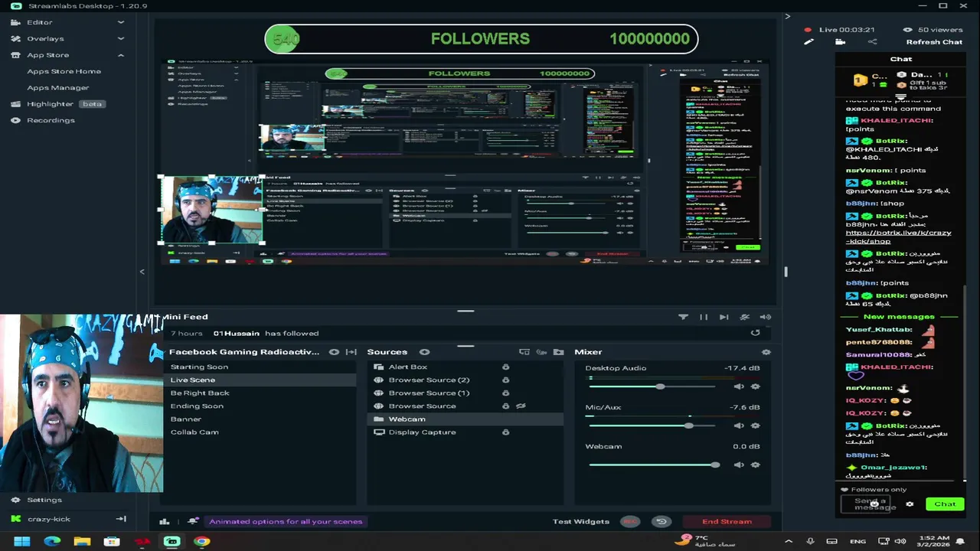Image resolution: width=980 pixels, height=551 pixels.
Task: Expand the Overlays chevron
Action: coord(120,38)
